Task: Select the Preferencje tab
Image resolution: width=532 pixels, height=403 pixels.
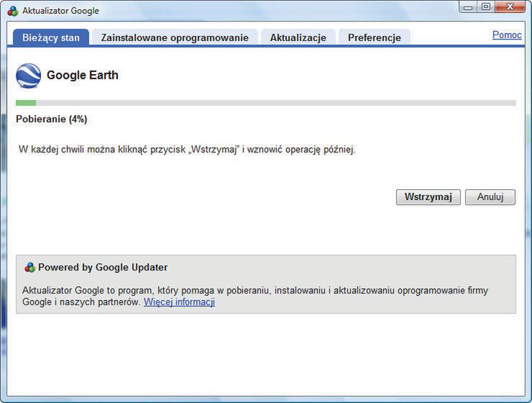Action: 374,37
